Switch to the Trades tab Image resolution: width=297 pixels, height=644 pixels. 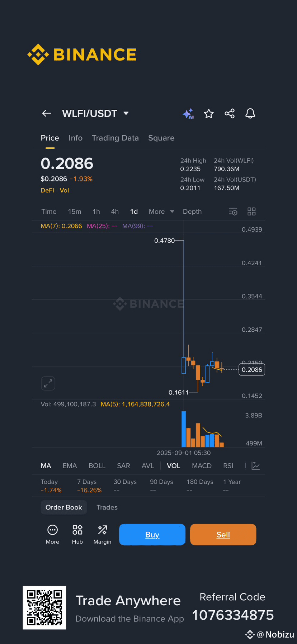click(x=107, y=507)
